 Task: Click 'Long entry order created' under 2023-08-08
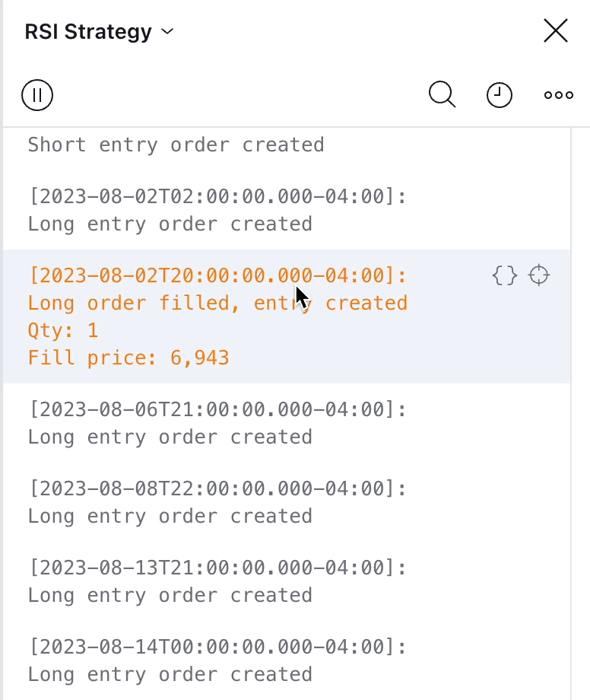[x=170, y=516]
